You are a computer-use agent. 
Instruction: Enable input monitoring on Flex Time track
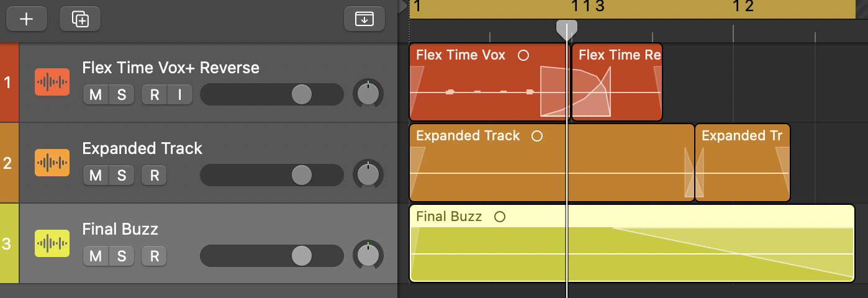click(x=180, y=95)
